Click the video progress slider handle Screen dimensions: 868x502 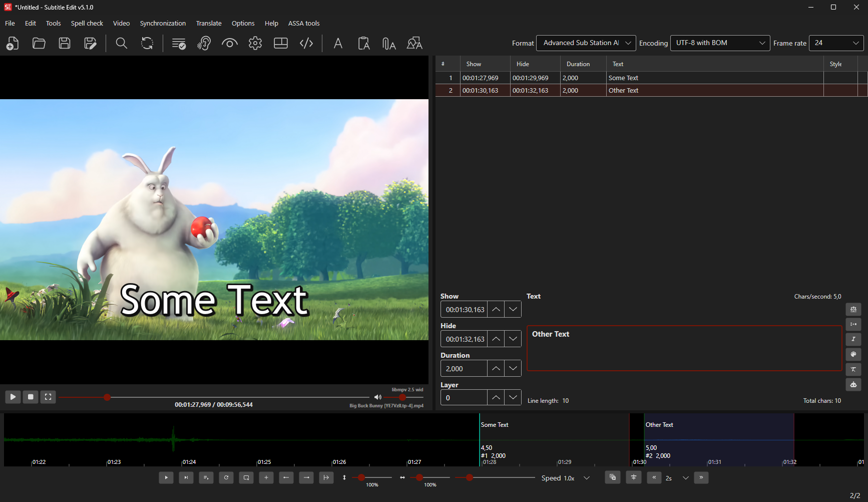[107, 397]
